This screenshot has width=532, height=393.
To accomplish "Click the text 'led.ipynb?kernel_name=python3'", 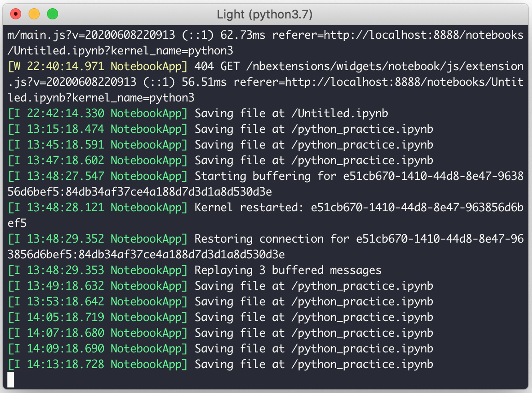I will point(101,98).
